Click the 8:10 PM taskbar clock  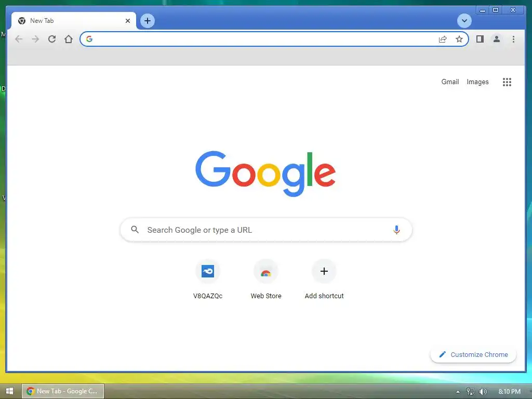509,392
